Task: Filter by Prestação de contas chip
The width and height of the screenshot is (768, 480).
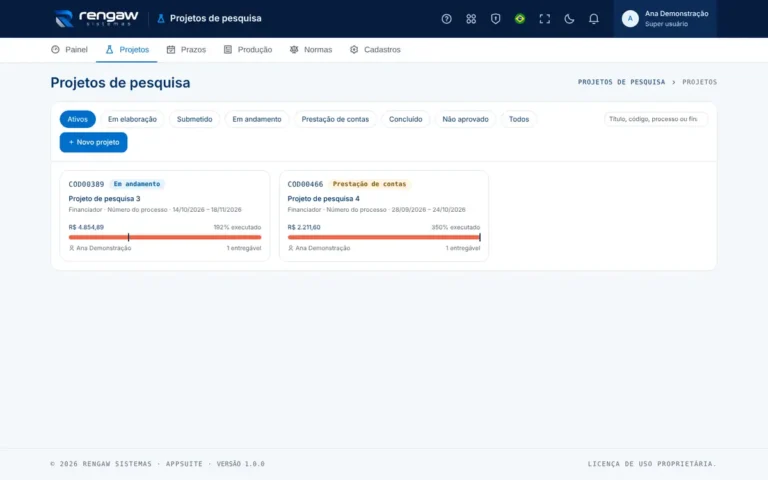Action: coord(335,119)
